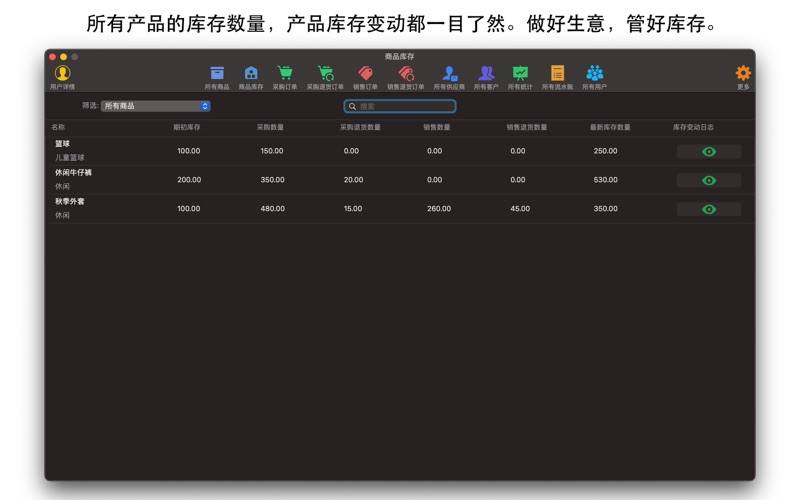This screenshot has width=800, height=500.
Task: Click 篮球 purchase quantity 150.00
Action: (x=272, y=151)
